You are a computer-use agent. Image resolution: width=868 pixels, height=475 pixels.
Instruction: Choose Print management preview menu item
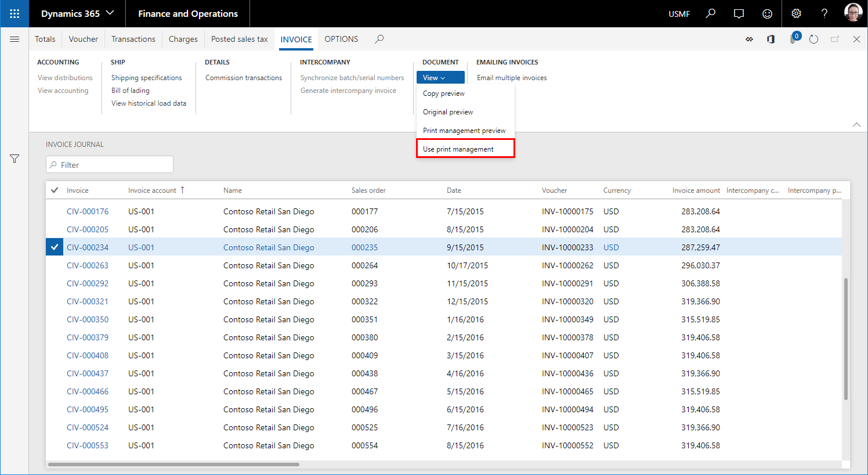[465, 131]
